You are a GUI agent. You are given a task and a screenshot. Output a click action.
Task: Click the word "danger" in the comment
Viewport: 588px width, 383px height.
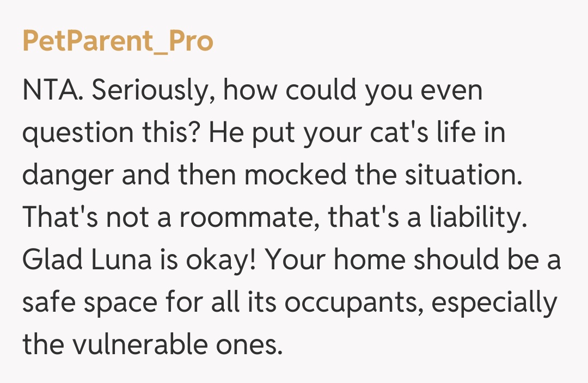coord(68,176)
